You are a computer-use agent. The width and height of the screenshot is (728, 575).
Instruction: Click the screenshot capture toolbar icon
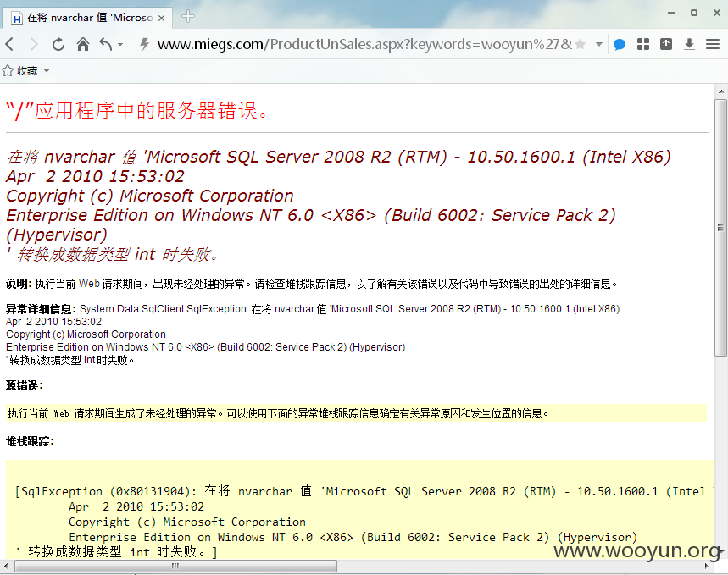point(666,44)
